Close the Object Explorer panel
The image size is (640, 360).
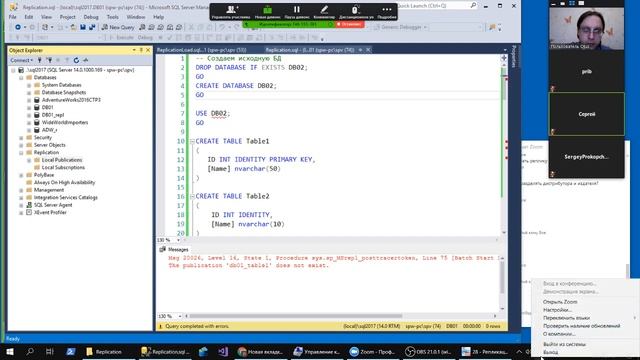[148, 50]
